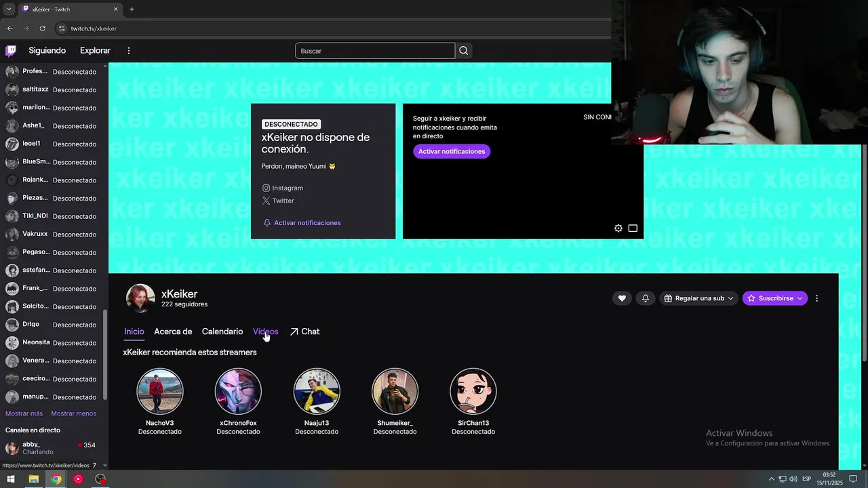Open SirChan13 recommended streamer avatar
The image size is (868, 488).
tap(473, 391)
